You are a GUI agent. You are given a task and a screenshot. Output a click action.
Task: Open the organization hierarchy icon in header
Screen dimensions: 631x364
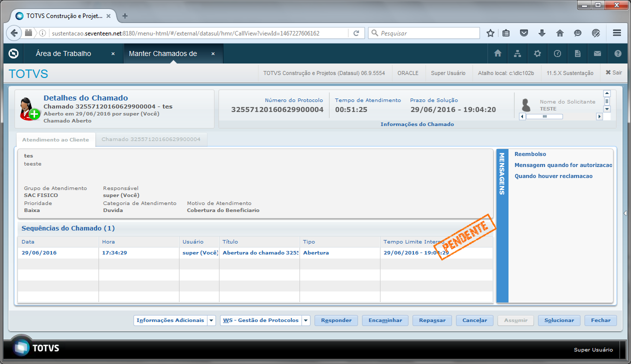[x=517, y=53]
